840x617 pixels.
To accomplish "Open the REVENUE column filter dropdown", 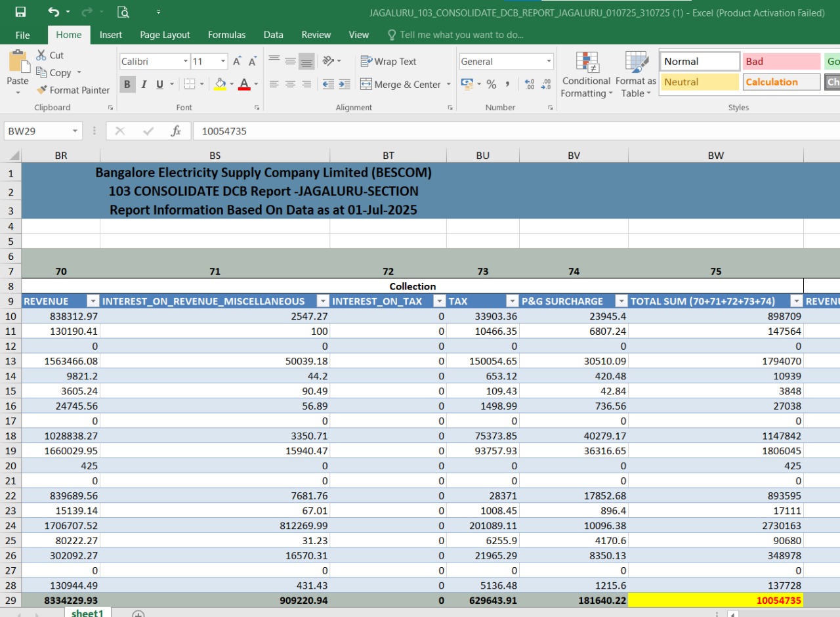I will (92, 301).
